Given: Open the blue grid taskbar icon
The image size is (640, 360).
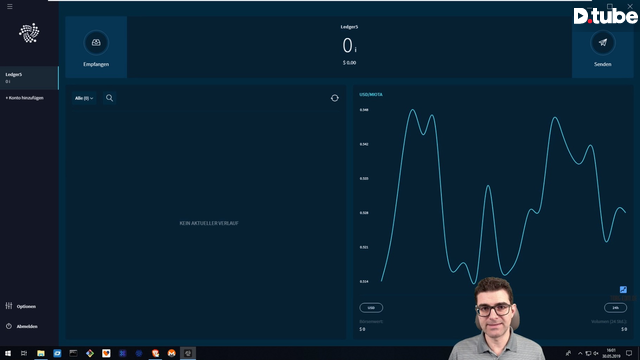Looking at the screenshot, I should pyautogui.click(x=122, y=353).
